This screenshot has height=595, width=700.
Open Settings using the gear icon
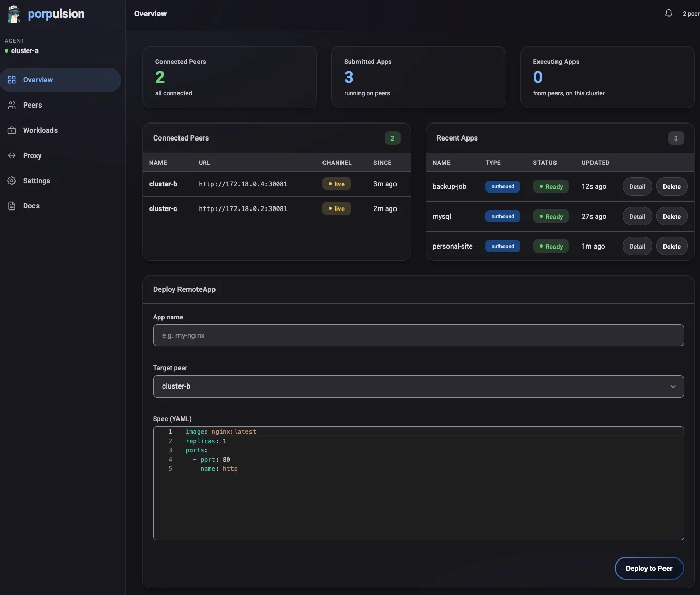click(x=12, y=181)
